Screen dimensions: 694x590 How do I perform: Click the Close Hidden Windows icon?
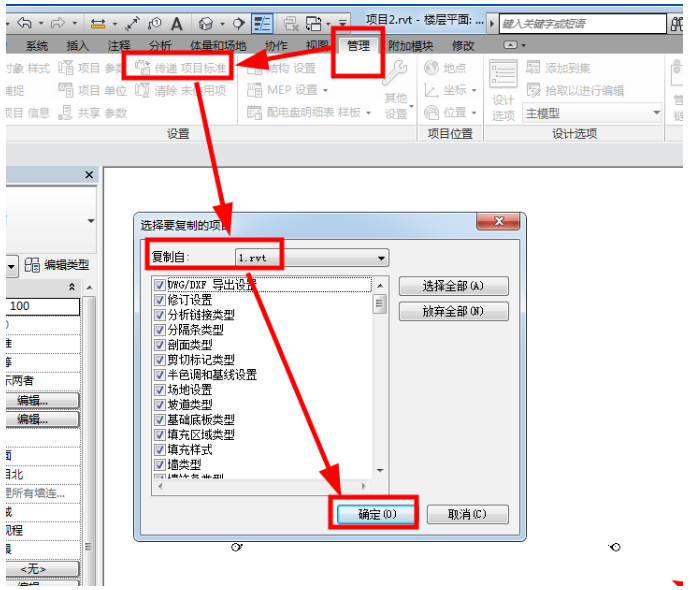point(290,23)
